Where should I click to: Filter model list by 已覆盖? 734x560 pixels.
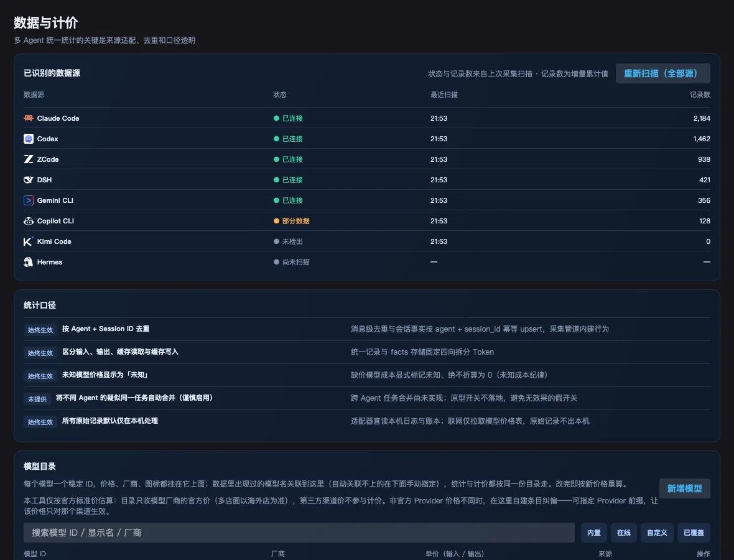[694, 533]
